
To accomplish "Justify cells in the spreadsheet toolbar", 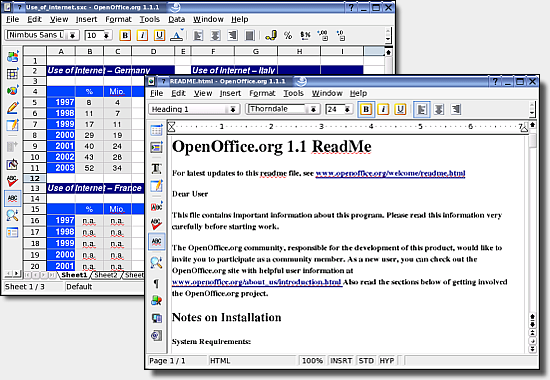I will click(249, 35).
